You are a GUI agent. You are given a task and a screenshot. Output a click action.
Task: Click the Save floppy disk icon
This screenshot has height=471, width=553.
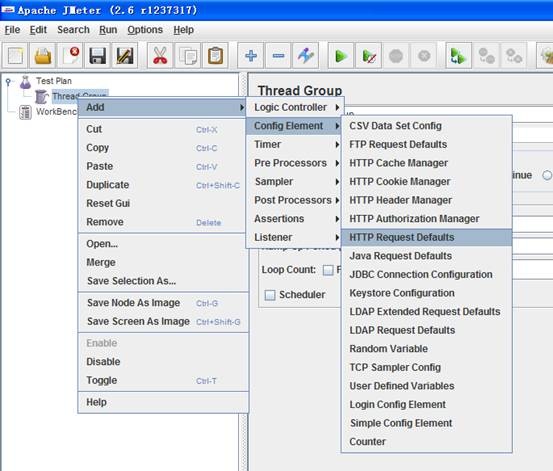point(97,56)
